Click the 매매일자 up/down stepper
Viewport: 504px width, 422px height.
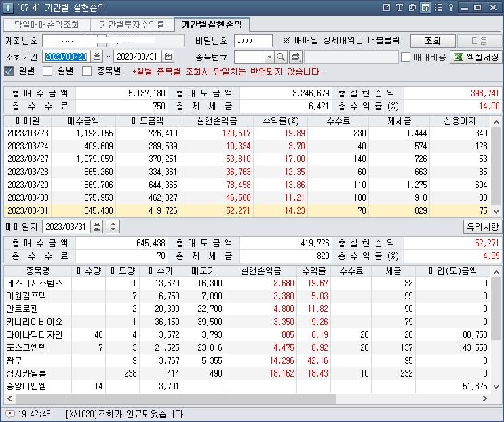[113, 227]
